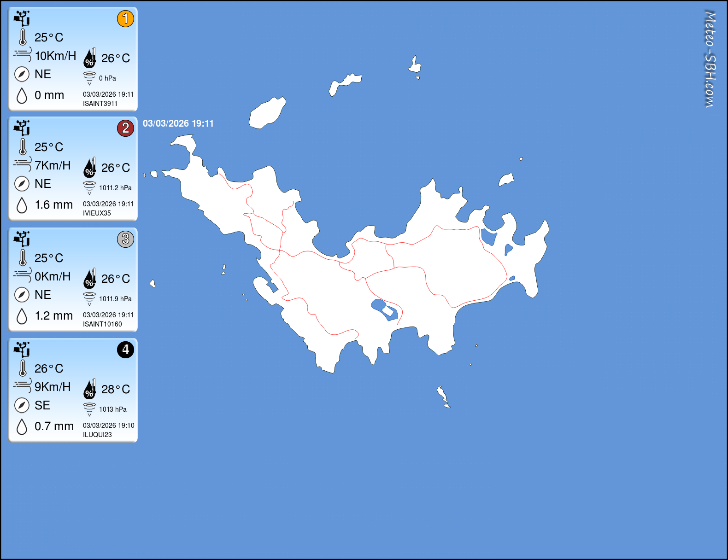Click the 0 mm rainfall value

pyautogui.click(x=49, y=95)
